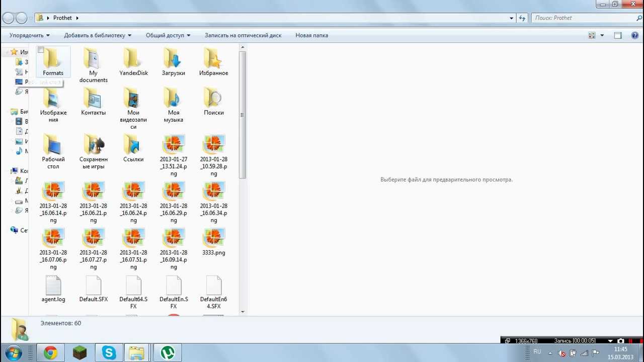This screenshot has height=362, width=644.
Task: Open the Упорядочить menu
Action: [30, 35]
